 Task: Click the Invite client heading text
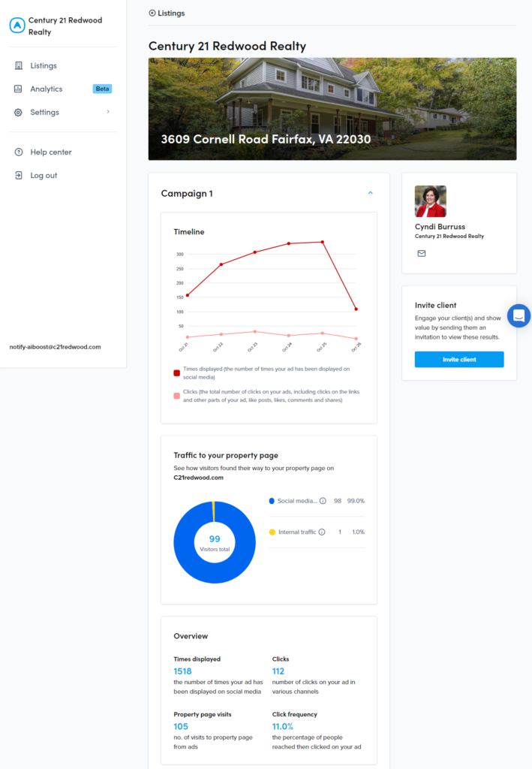pos(435,305)
